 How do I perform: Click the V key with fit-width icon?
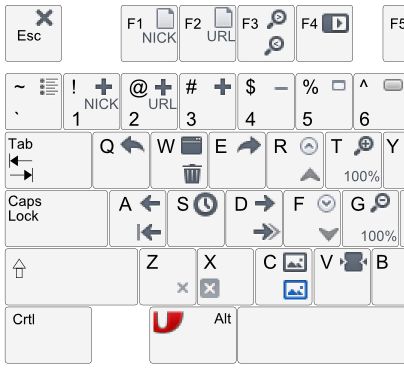[342, 277]
